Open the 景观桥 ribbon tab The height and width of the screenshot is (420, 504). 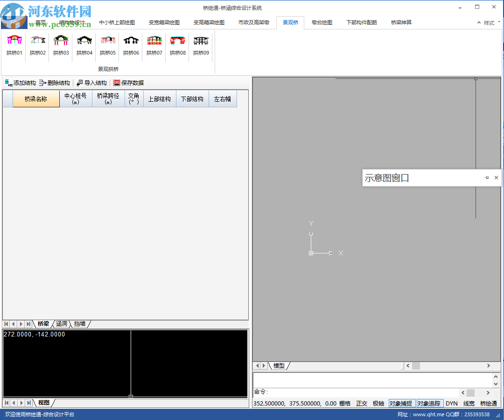point(290,22)
